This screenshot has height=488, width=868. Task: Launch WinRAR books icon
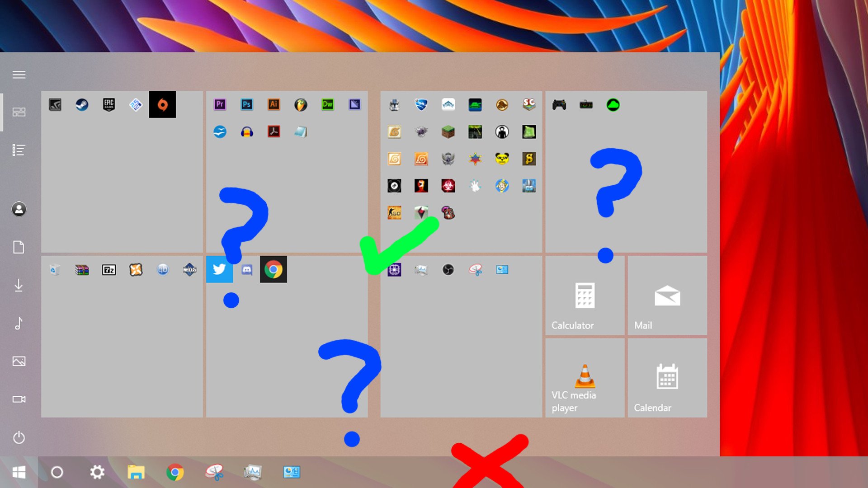click(x=82, y=270)
